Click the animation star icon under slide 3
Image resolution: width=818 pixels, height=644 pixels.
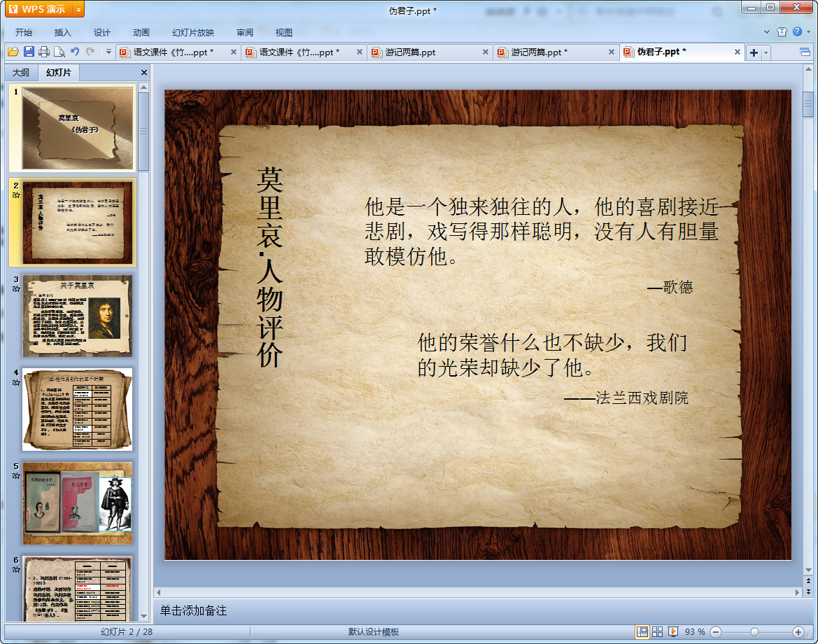(16, 288)
